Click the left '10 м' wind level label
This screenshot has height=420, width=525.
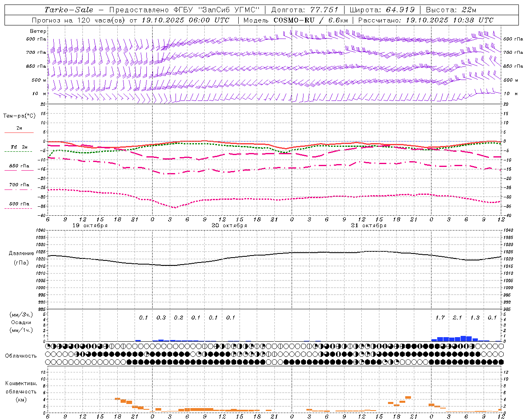click(39, 94)
